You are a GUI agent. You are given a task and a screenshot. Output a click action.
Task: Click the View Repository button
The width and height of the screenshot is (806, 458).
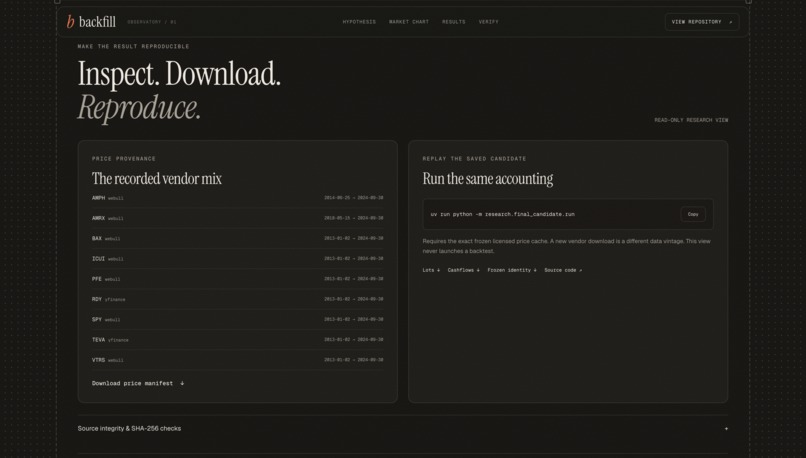(x=702, y=22)
